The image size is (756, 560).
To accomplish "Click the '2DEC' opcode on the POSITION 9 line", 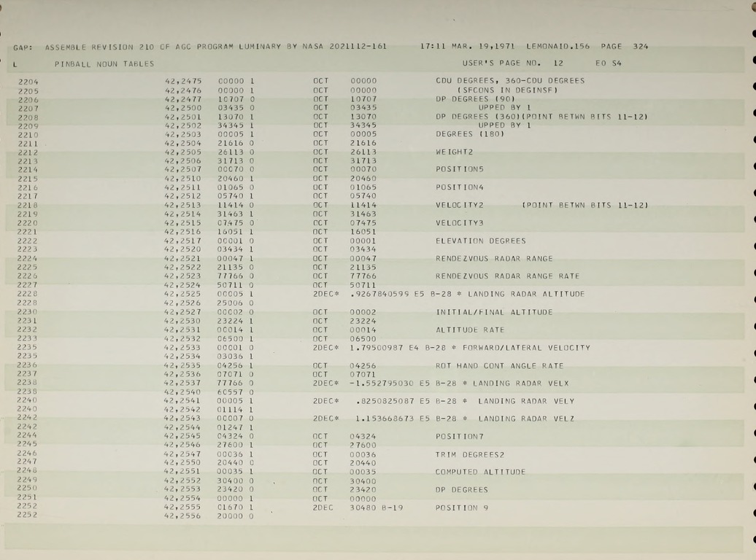I will (x=323, y=507).
